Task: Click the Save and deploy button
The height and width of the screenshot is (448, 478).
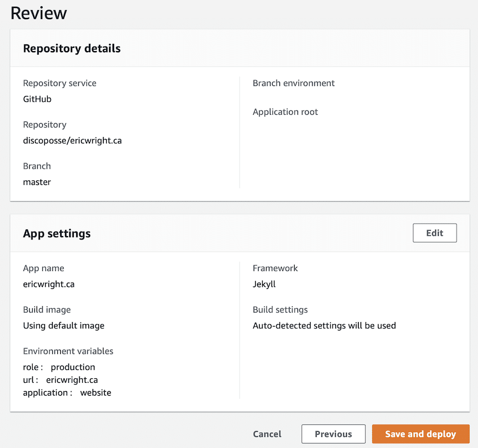Action: point(420,434)
